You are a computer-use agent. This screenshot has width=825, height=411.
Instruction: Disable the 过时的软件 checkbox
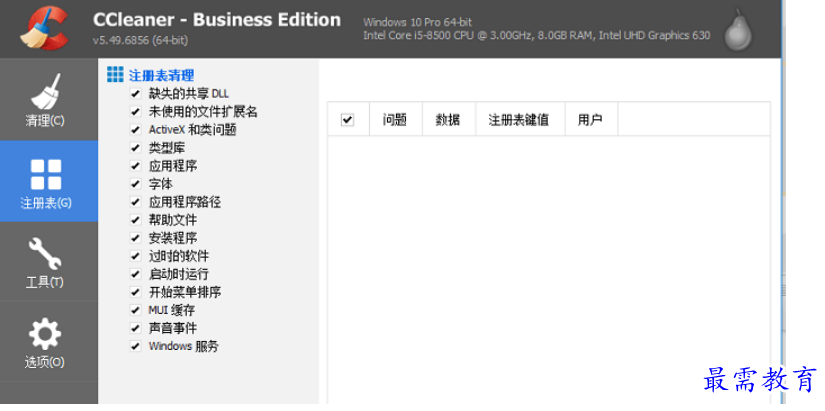tap(136, 256)
